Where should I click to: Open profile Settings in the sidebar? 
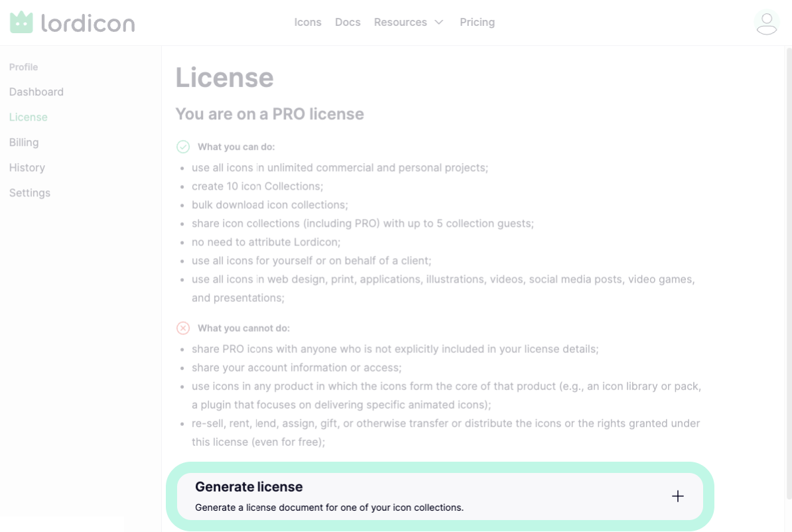[30, 193]
